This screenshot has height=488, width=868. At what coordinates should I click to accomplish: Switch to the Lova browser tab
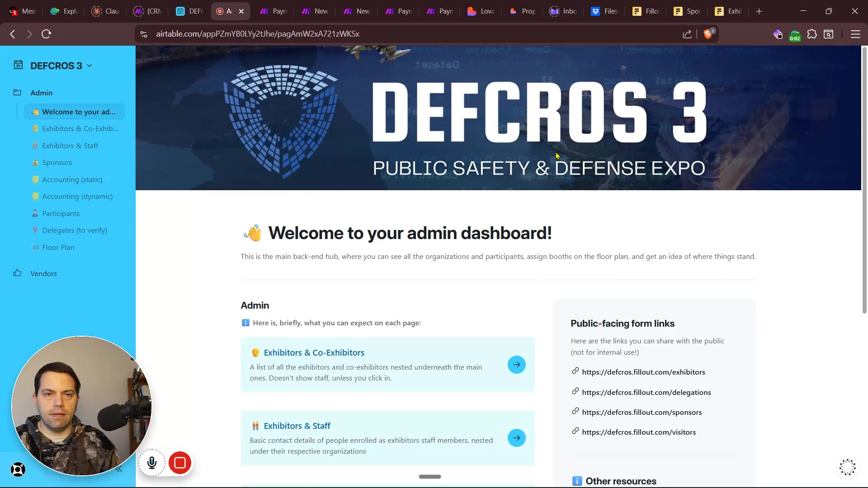click(481, 11)
